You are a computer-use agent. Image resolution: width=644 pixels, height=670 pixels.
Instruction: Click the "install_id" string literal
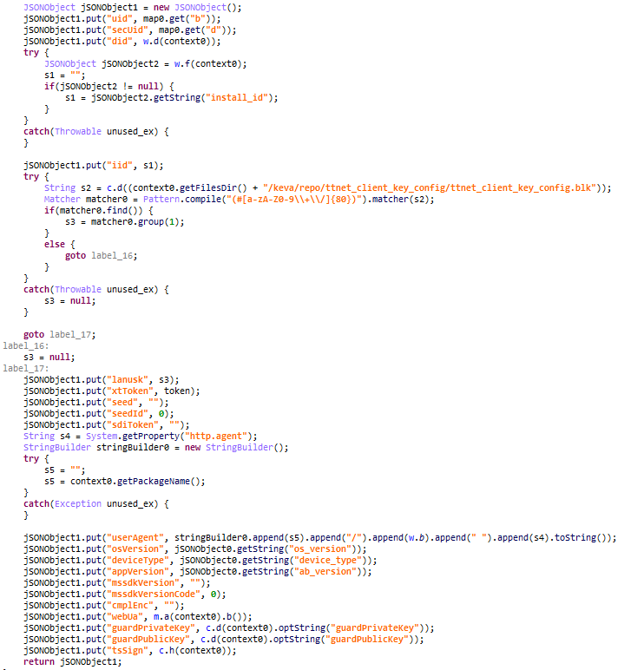point(244,97)
